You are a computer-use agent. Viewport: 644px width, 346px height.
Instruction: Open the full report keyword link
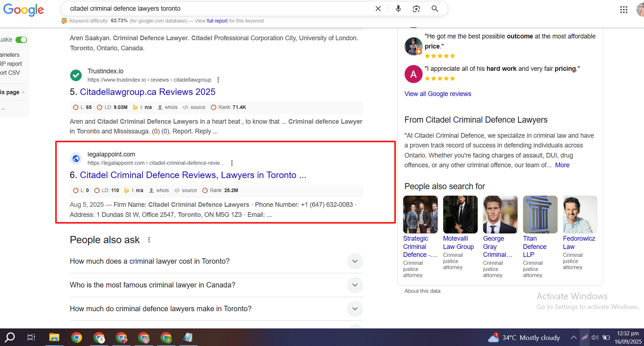[x=217, y=21]
